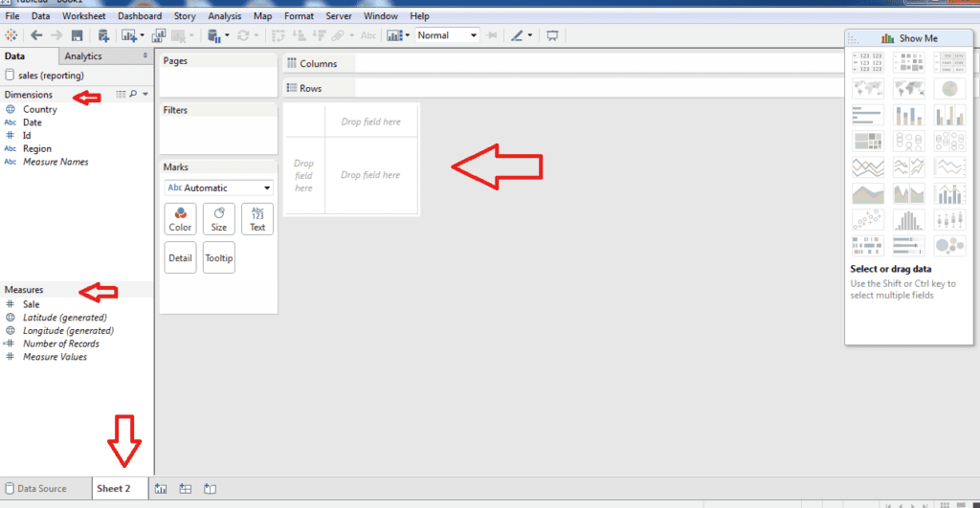Choose box-and-whisker plot in Show Me
This screenshot has width=980, height=508.
click(x=950, y=220)
